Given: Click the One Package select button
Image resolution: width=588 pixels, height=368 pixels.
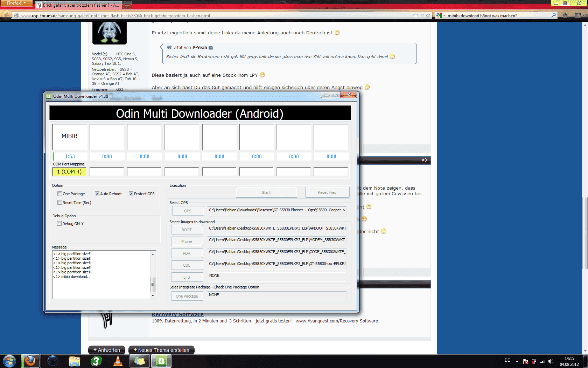Looking at the screenshot, I should coord(187,296).
